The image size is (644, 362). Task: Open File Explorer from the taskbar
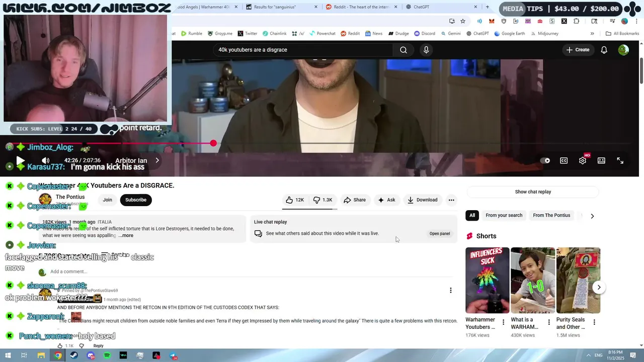point(41,355)
